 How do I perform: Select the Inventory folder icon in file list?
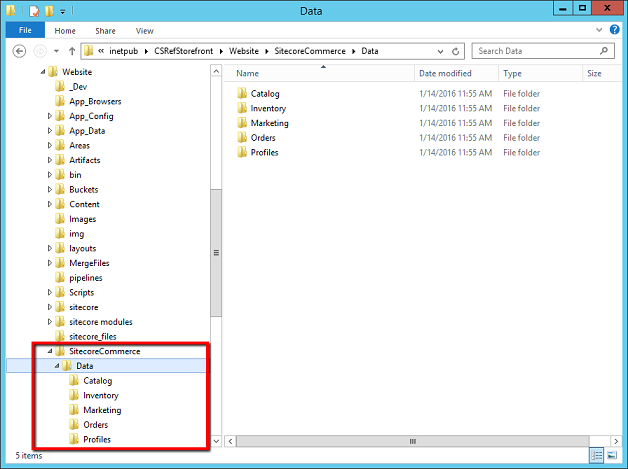tap(242, 108)
